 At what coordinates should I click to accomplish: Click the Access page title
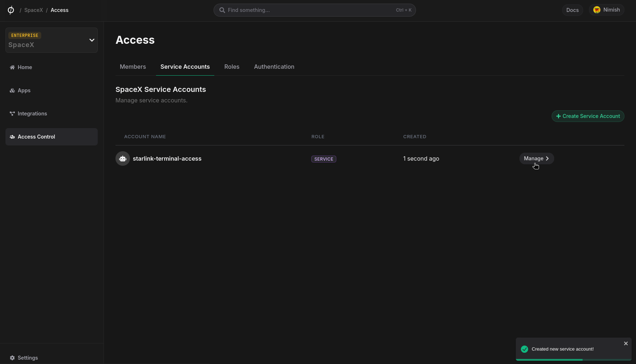pos(135,40)
